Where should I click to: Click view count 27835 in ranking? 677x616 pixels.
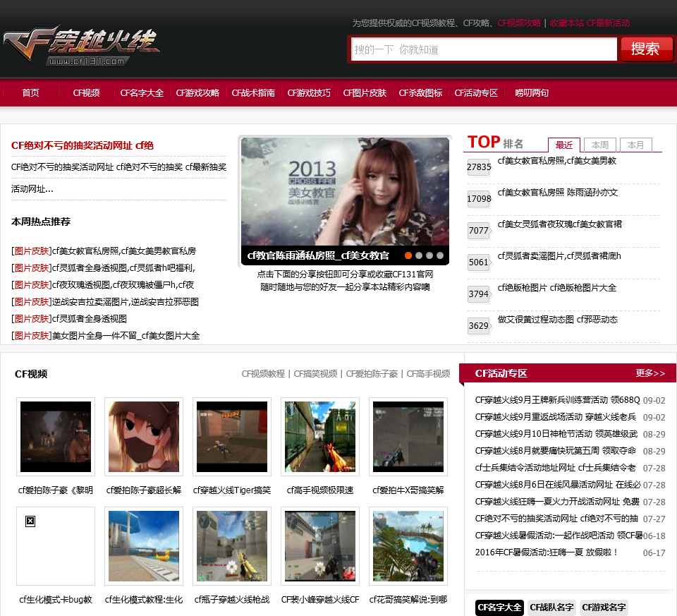click(479, 167)
